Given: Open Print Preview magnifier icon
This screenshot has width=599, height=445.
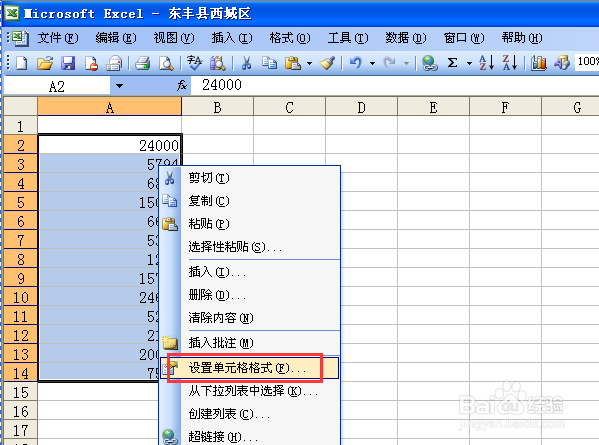Looking at the screenshot, I should point(166,63).
